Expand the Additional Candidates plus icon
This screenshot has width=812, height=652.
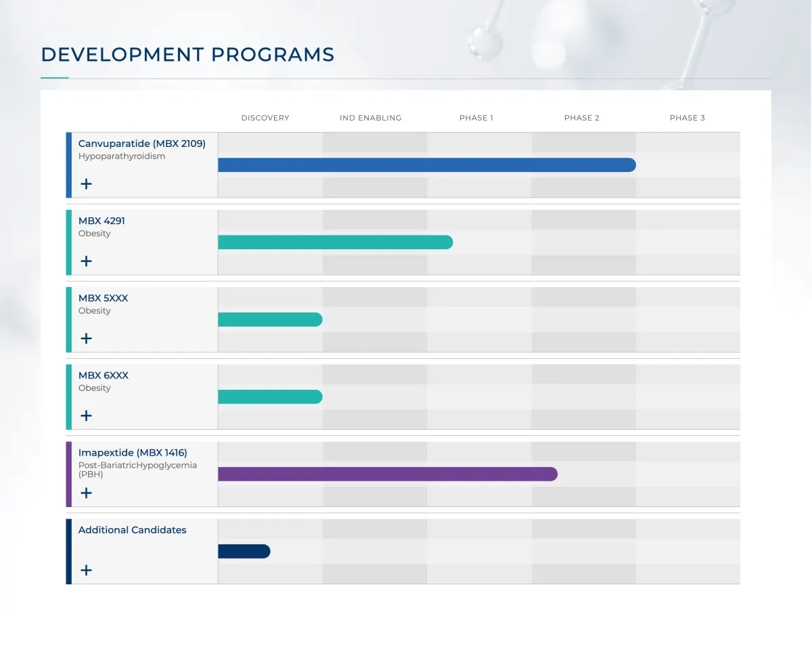point(86,570)
